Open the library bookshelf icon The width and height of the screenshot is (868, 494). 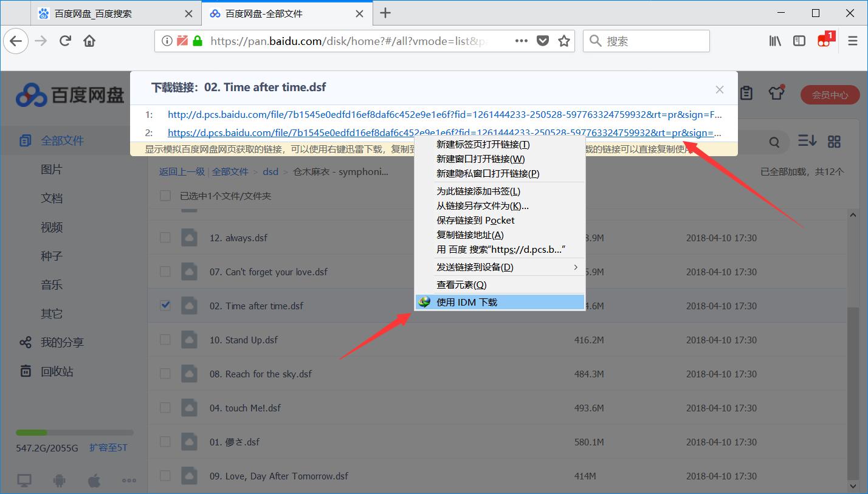pyautogui.click(x=775, y=41)
